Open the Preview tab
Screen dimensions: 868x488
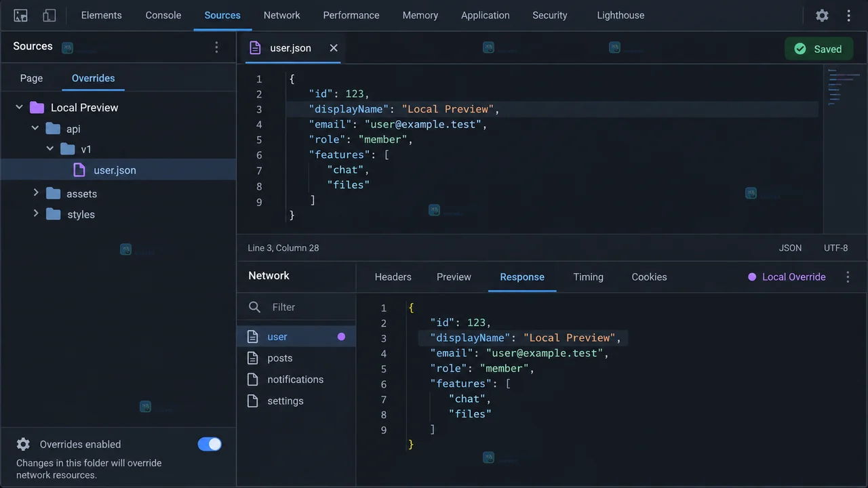pos(454,277)
